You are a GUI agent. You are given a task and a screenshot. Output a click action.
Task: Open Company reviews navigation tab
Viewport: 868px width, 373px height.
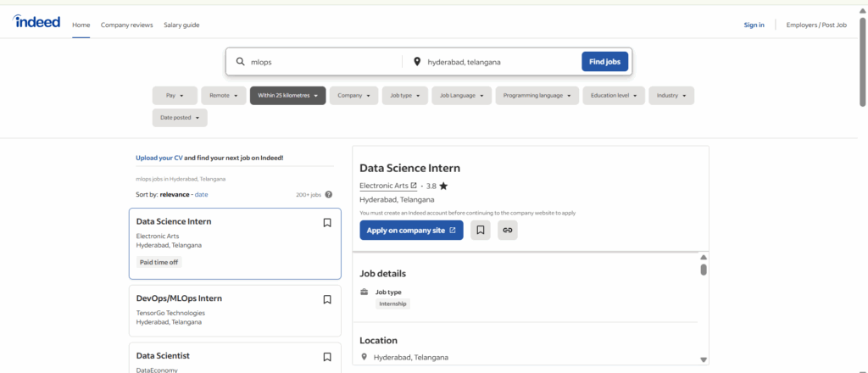click(127, 25)
